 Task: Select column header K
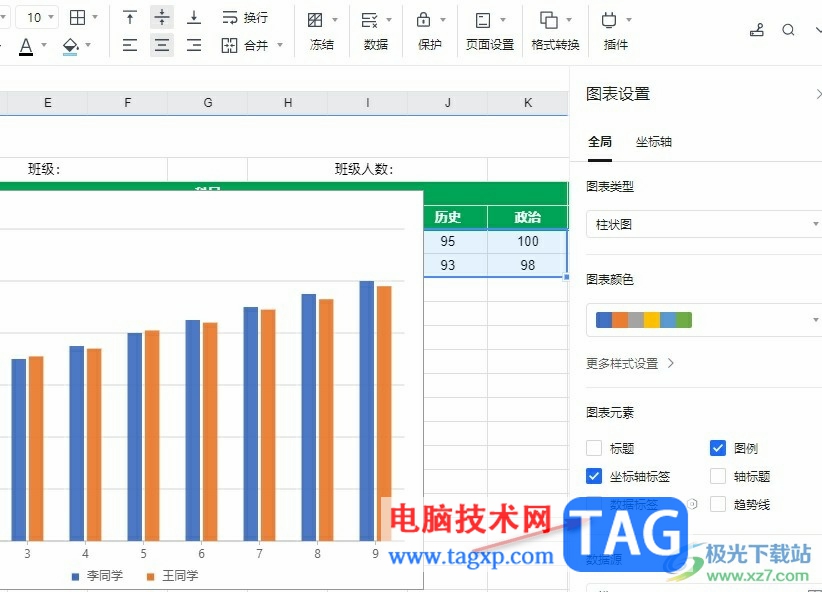(528, 103)
